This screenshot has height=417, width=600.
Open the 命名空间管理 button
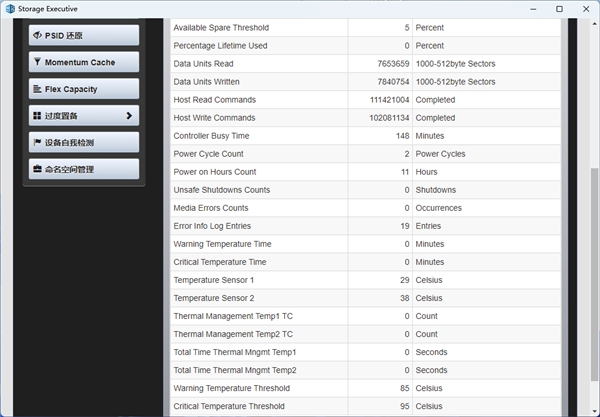tap(84, 169)
